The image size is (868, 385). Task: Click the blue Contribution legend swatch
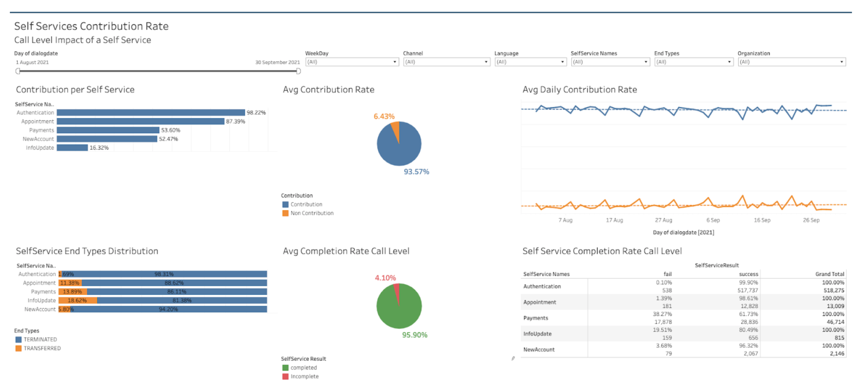tap(285, 204)
